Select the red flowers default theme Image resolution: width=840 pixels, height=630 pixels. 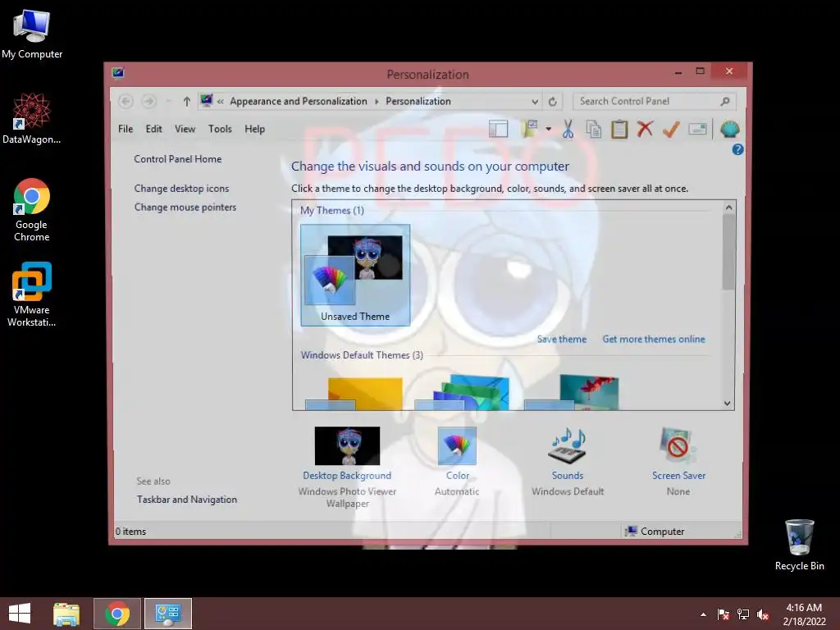572,393
